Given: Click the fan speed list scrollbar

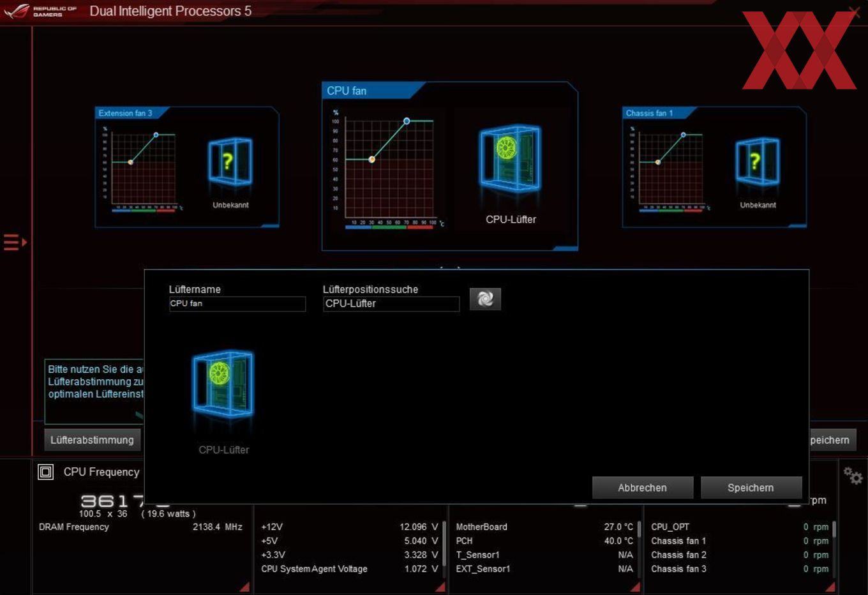Looking at the screenshot, I should pos(834,530).
